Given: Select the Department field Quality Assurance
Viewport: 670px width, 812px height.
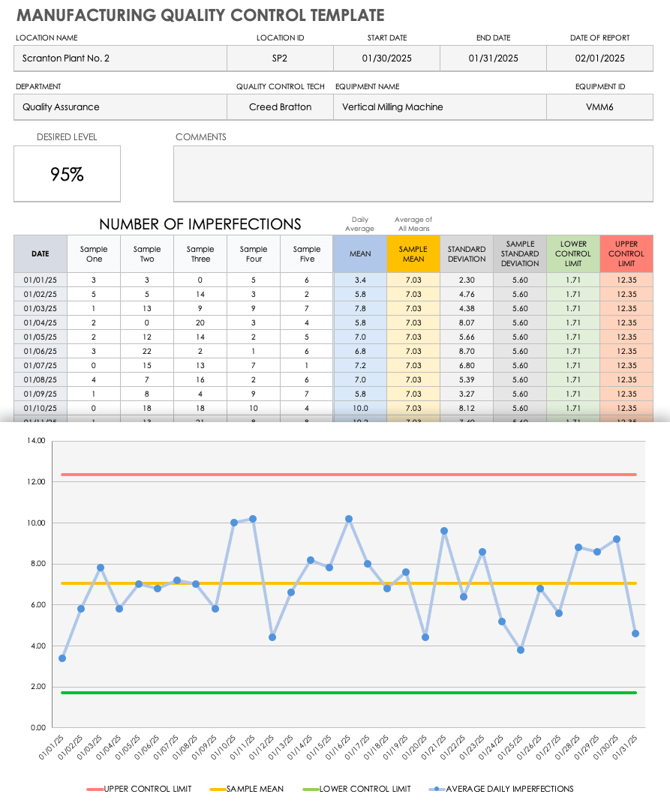Looking at the screenshot, I should (x=120, y=107).
